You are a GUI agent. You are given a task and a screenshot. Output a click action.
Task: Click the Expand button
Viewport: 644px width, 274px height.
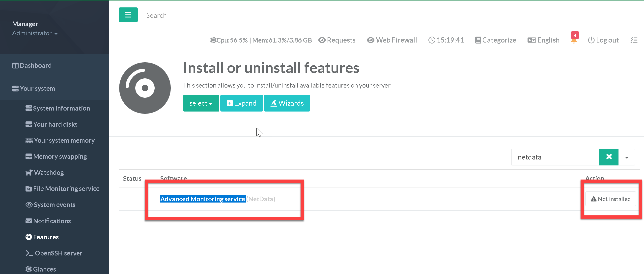pyautogui.click(x=241, y=103)
